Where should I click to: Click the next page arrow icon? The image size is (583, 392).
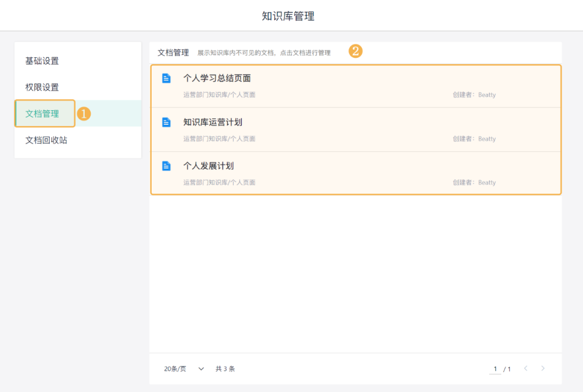tap(543, 368)
